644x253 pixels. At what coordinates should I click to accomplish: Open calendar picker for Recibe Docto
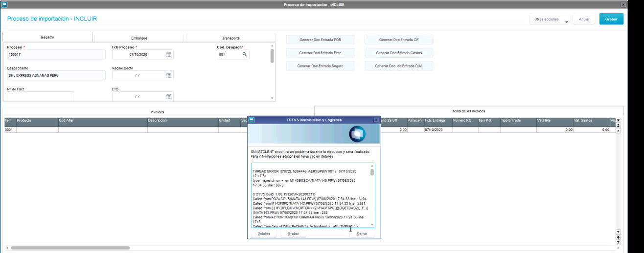pos(168,76)
